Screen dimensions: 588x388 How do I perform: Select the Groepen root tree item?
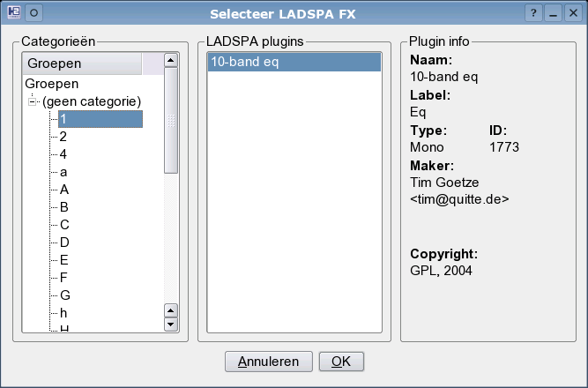52,84
